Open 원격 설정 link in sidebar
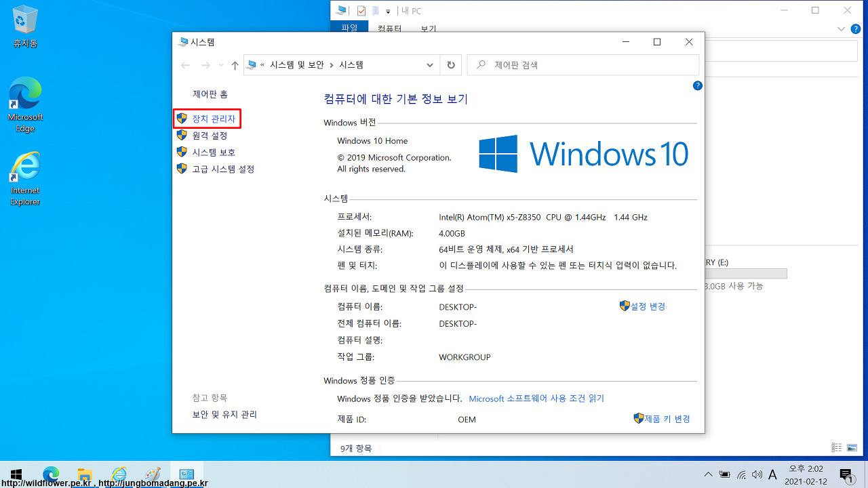The width and height of the screenshot is (868, 488). click(210, 136)
